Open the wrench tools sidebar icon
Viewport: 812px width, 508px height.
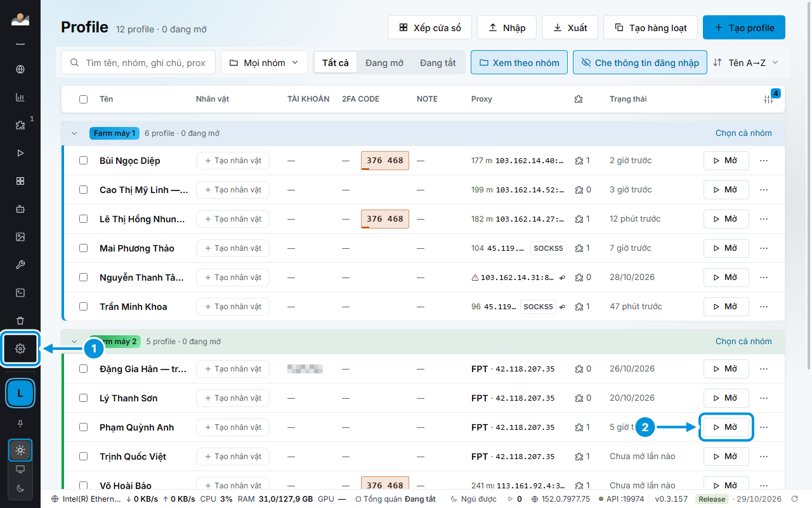pos(20,265)
